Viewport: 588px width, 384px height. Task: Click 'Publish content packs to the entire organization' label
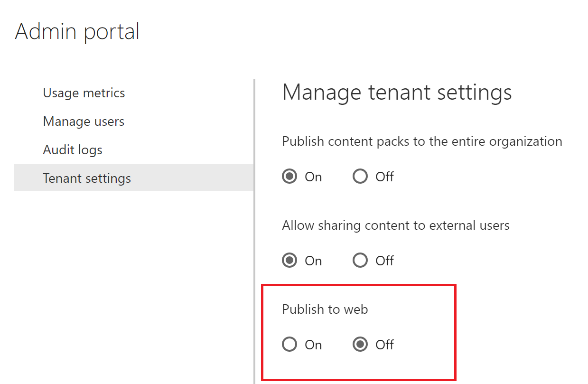point(422,141)
